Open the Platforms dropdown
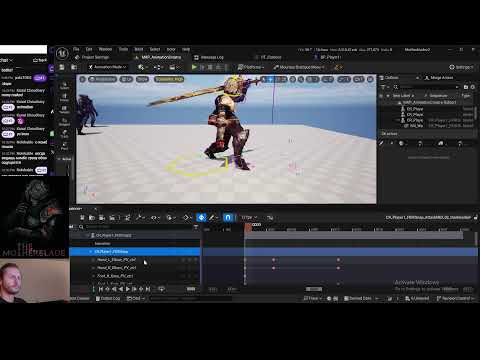The height and width of the screenshot is (360, 480). click(x=251, y=67)
